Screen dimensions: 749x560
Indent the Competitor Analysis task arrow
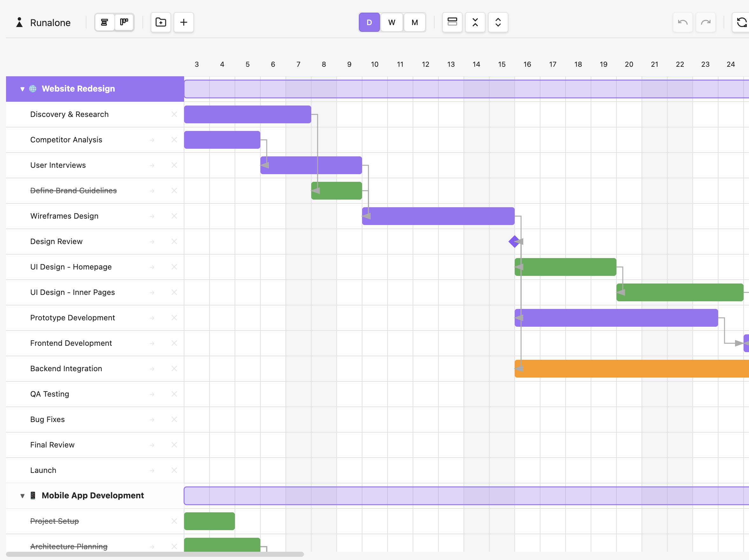[152, 140]
